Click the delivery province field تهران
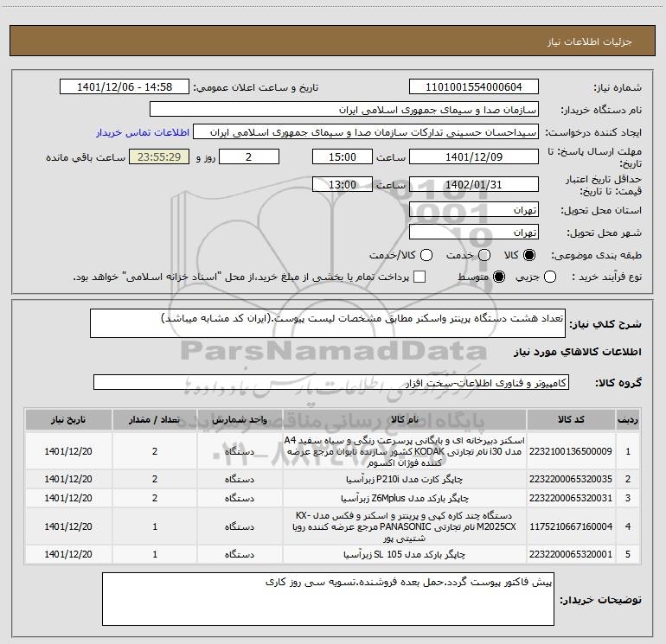 [474, 210]
